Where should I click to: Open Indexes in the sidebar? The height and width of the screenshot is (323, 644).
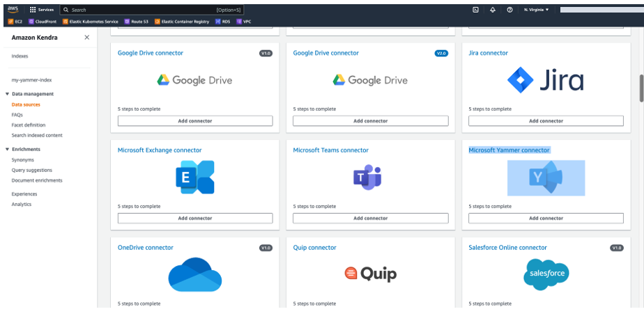[20, 56]
